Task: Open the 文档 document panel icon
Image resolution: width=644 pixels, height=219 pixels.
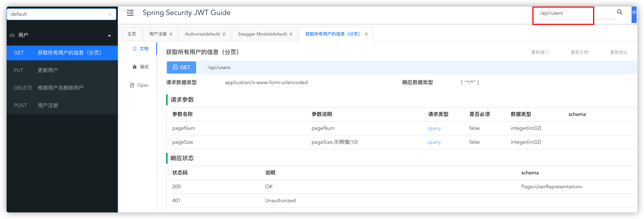Action: click(135, 49)
